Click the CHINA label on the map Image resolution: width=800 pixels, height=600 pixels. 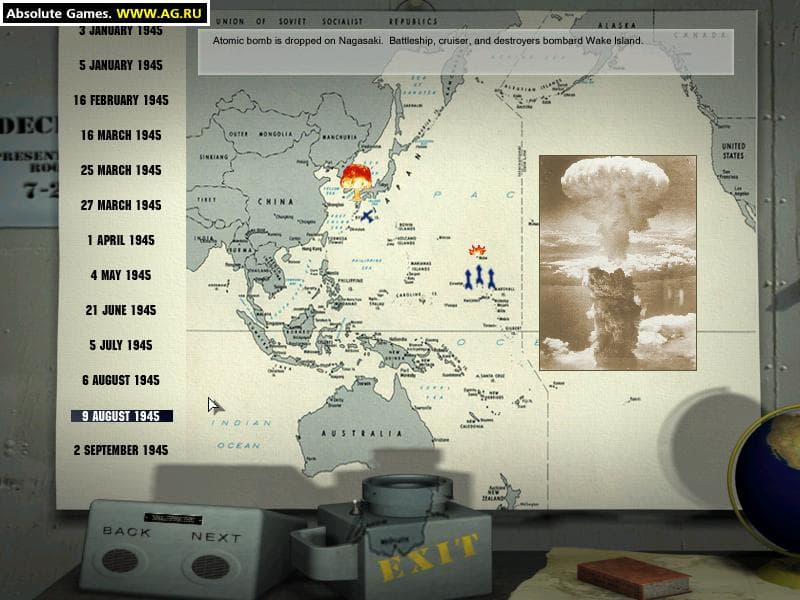click(276, 202)
